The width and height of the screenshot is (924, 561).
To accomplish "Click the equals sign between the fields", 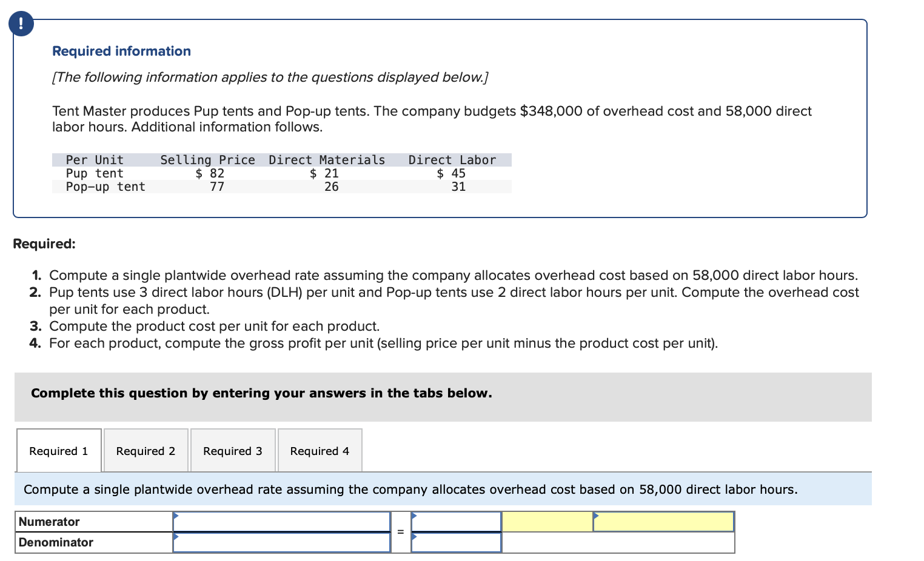I will [x=400, y=532].
